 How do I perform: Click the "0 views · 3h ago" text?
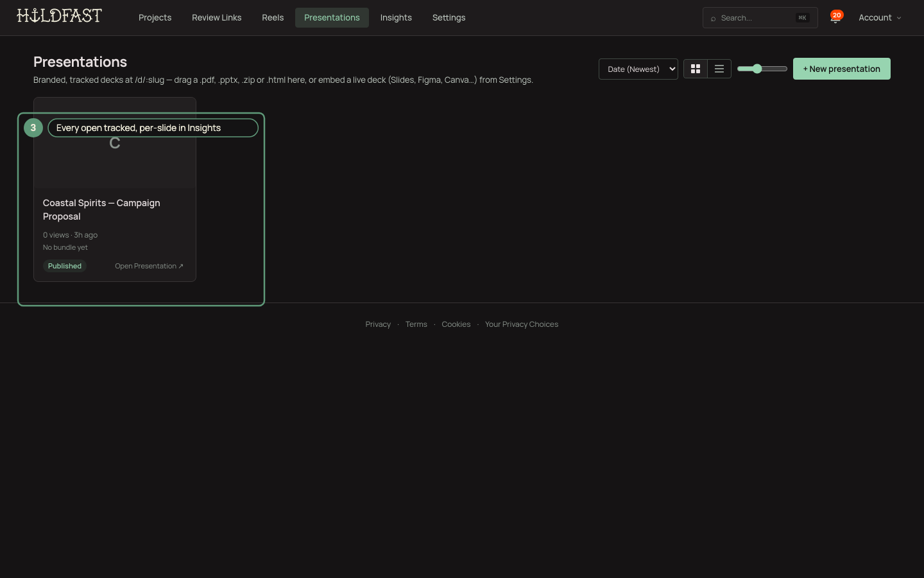71,235
